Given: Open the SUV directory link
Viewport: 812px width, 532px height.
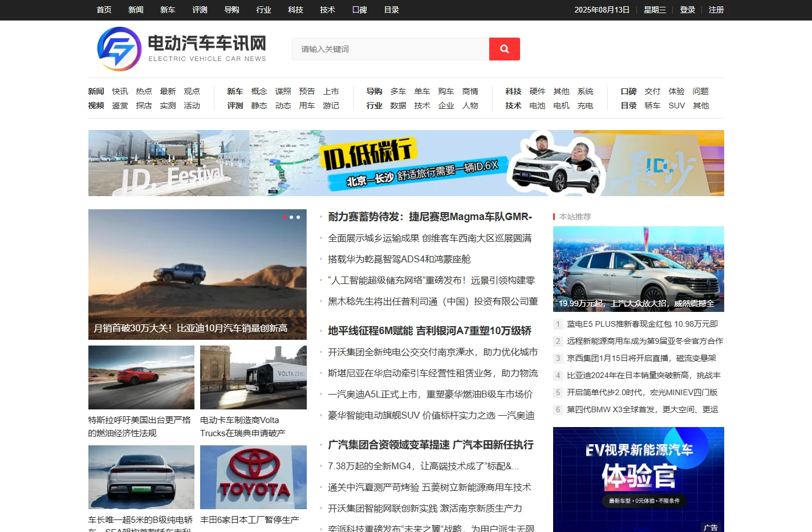Looking at the screenshot, I should click(677, 105).
